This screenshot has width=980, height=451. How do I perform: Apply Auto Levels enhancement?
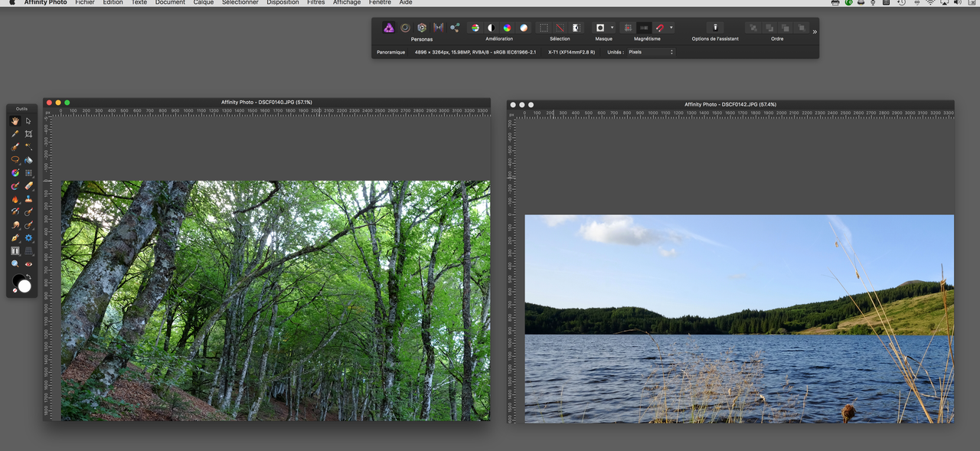click(x=475, y=28)
